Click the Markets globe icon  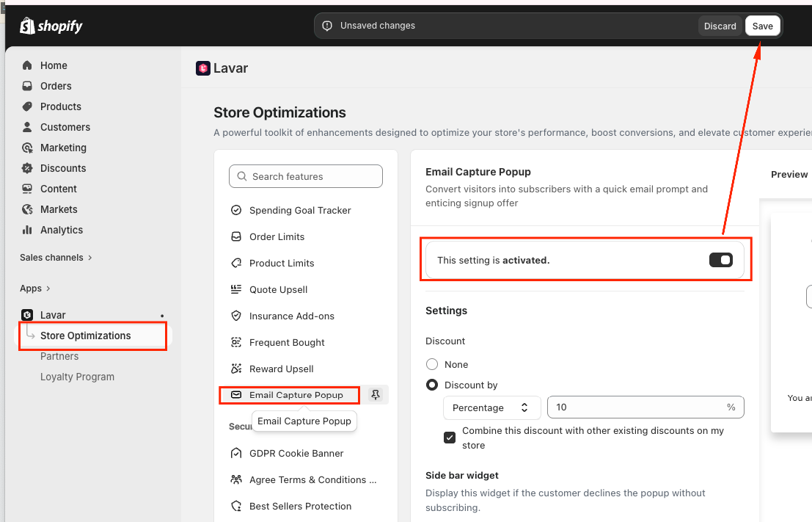point(27,209)
